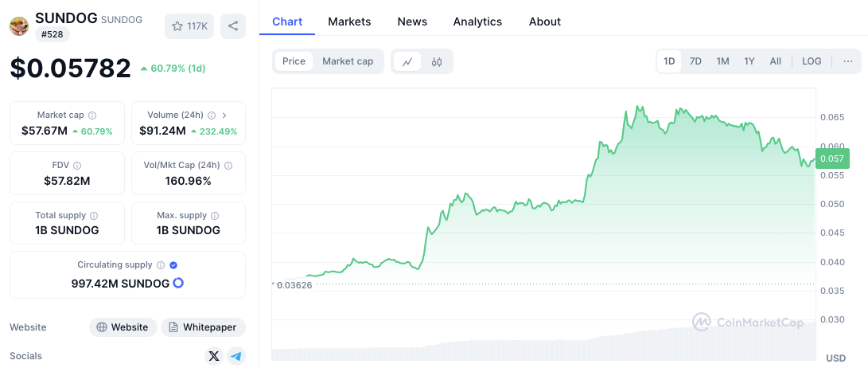Image resolution: width=868 pixels, height=368 pixels.
Task: Click the verified circulating supply badge
Action: pyautogui.click(x=173, y=265)
